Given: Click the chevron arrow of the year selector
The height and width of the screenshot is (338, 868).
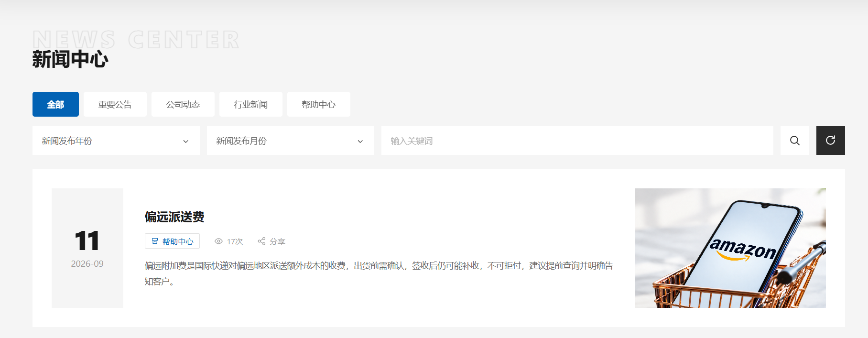Looking at the screenshot, I should pyautogui.click(x=186, y=141).
